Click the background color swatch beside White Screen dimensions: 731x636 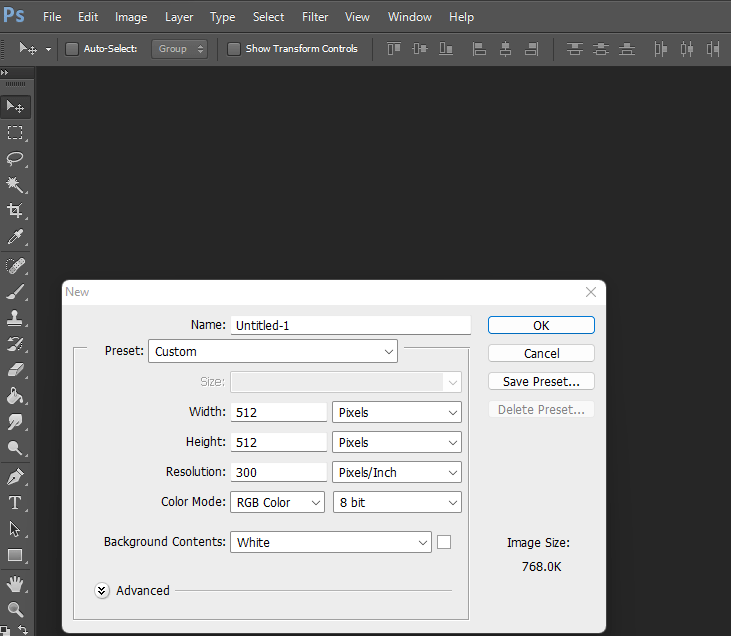pos(444,542)
